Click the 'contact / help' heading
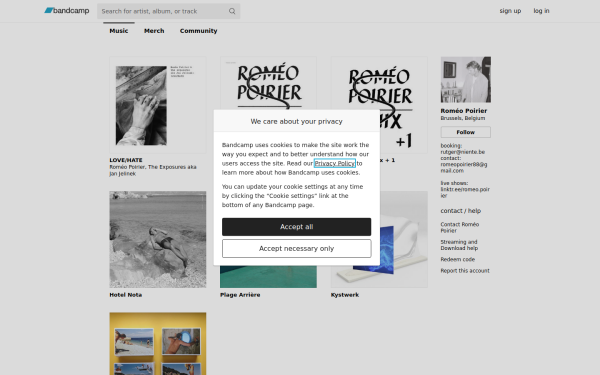This screenshot has height=375, width=600. point(461,210)
